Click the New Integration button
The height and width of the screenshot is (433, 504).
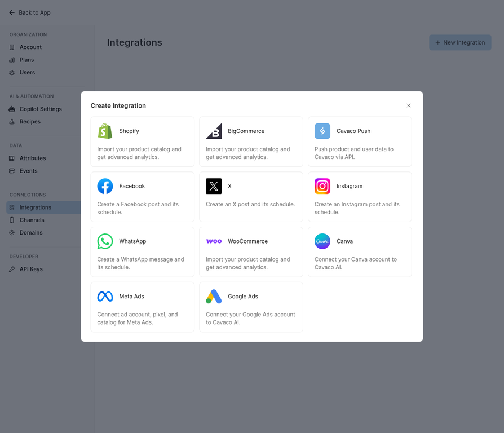(460, 42)
